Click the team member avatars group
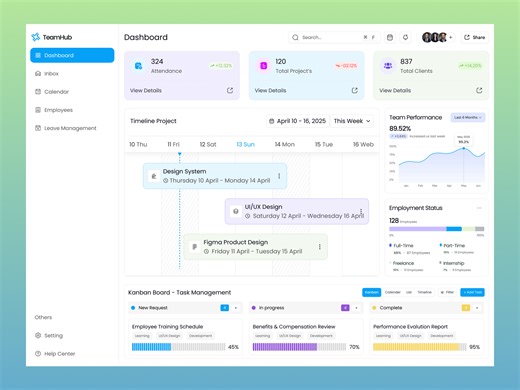This screenshot has height=390, width=520. coord(434,37)
